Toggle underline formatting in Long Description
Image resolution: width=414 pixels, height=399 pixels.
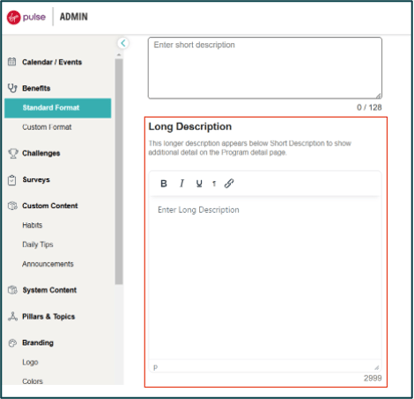(199, 183)
